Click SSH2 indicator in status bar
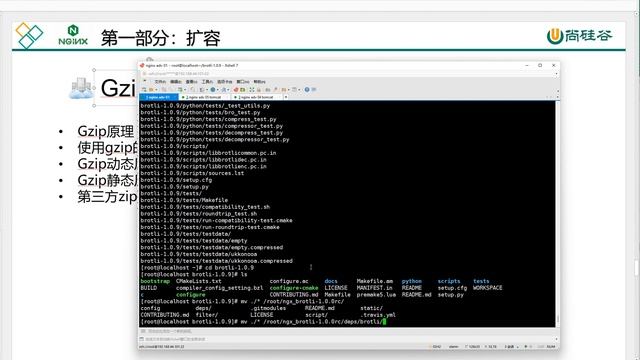The height and width of the screenshot is (360, 640). click(436, 347)
